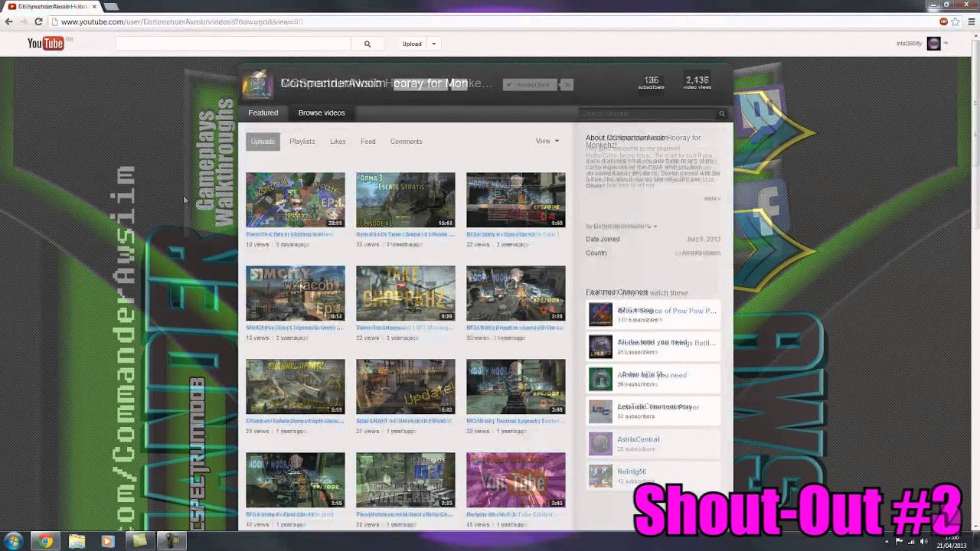
Task: Open the Take Choppahz video thumbnail
Action: pyautogui.click(x=406, y=293)
